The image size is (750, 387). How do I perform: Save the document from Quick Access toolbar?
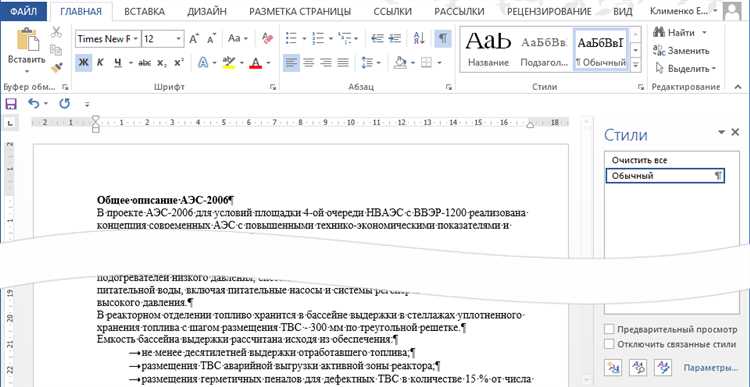[x=10, y=104]
